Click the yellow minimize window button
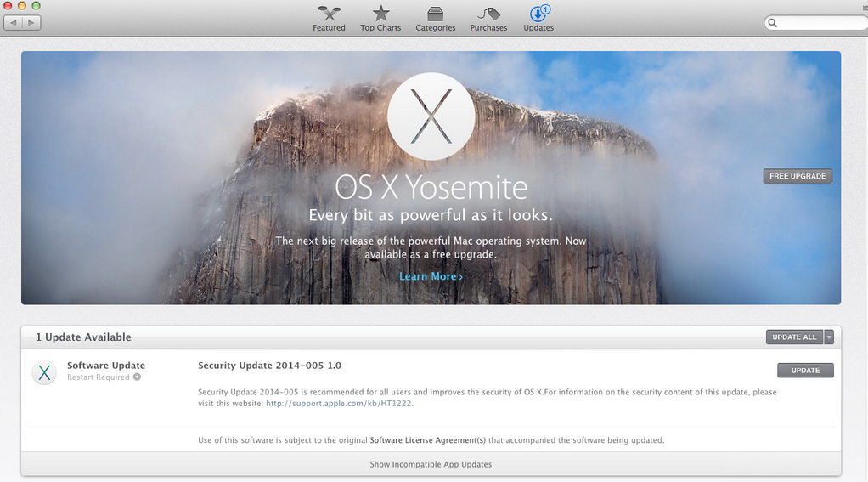 click(21, 6)
